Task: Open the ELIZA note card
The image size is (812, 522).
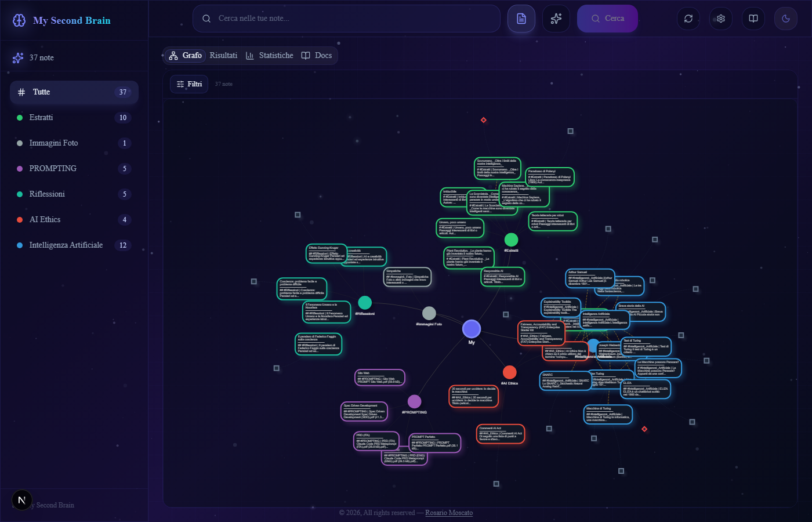Action: click(646, 389)
